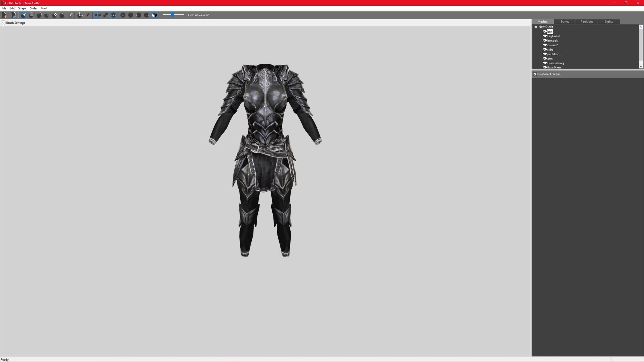This screenshot has width=644, height=362.
Task: Hide the CuirassLong mesh via eye icon
Action: pos(545,63)
